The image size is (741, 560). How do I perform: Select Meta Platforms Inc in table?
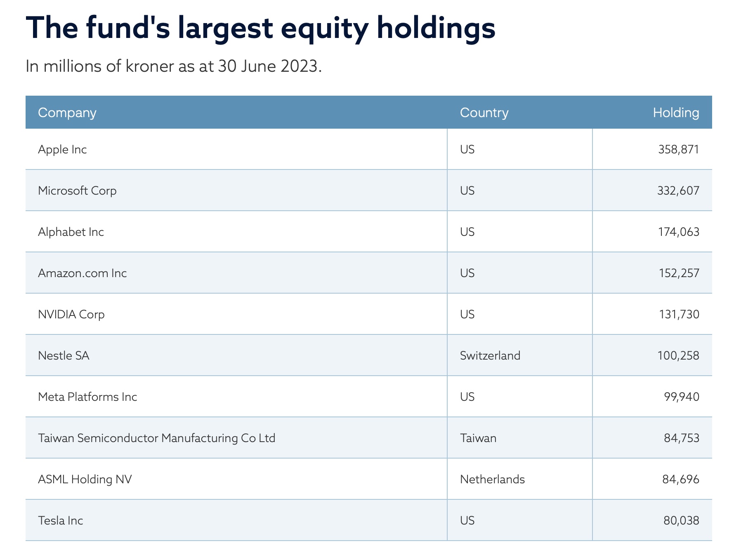pyautogui.click(x=87, y=397)
